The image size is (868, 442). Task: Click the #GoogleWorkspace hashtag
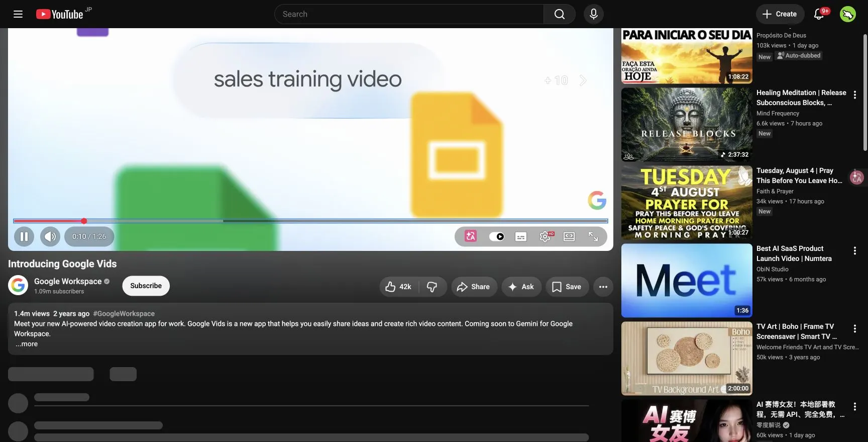(x=124, y=314)
